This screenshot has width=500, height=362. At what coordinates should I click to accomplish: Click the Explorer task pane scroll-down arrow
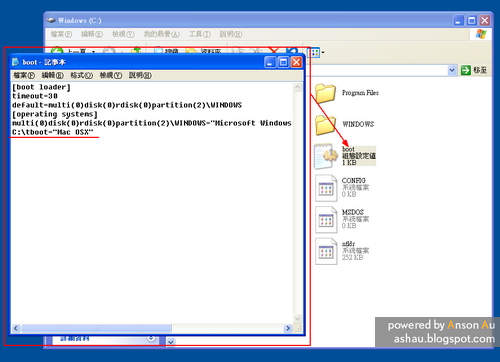tap(171, 341)
